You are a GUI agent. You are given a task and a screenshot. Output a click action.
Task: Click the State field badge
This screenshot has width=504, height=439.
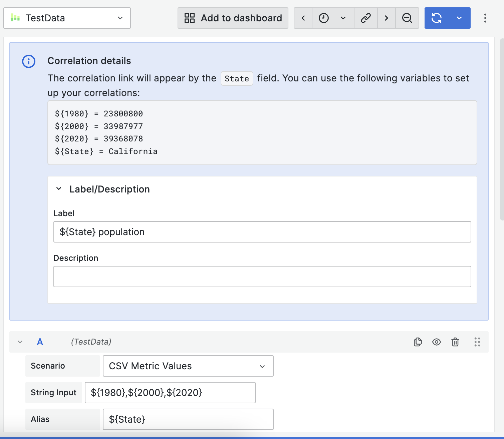[x=237, y=78]
